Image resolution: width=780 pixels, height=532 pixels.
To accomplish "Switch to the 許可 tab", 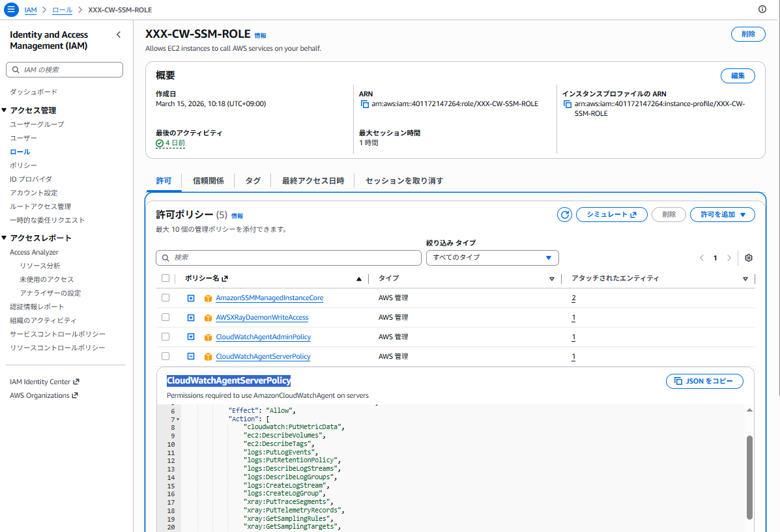I will pyautogui.click(x=164, y=181).
